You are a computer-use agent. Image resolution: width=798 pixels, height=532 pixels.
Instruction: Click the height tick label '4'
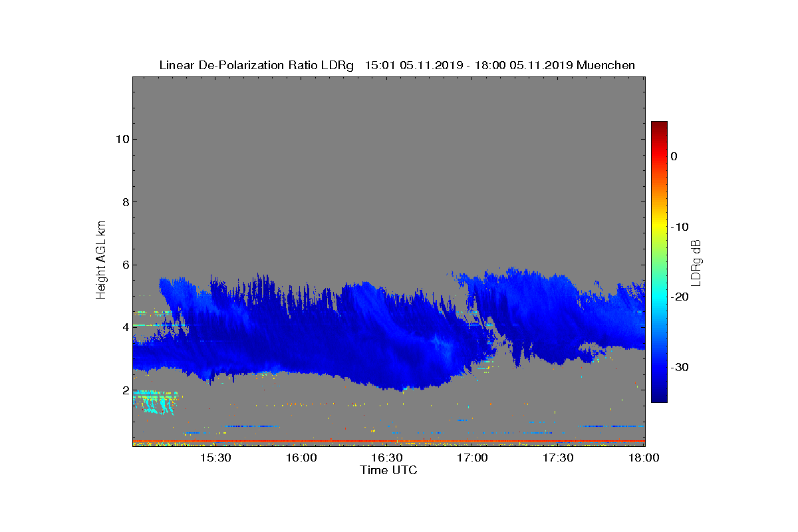click(124, 327)
